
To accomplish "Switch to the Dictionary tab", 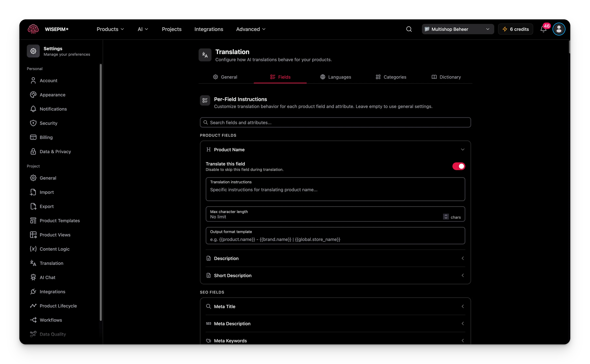I will pyautogui.click(x=446, y=77).
